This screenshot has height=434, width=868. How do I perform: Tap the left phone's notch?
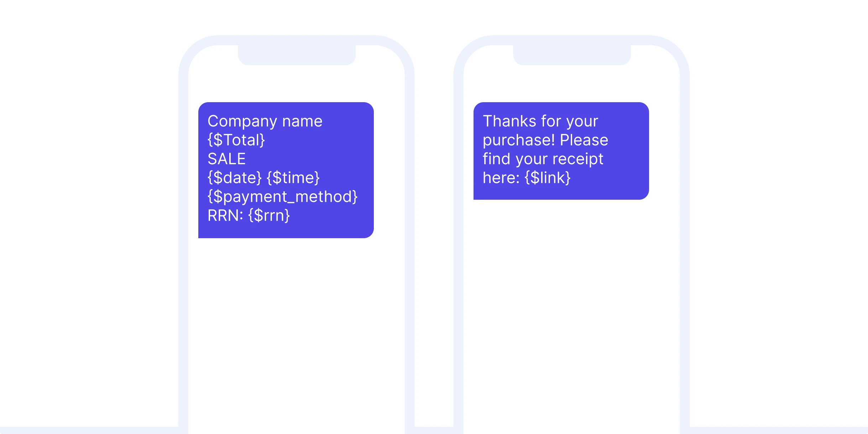coord(297,55)
